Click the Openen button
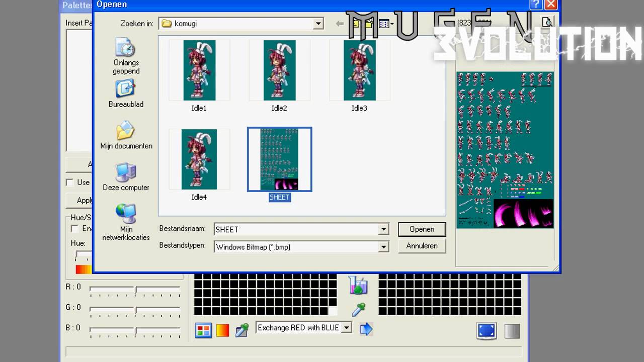Viewport: 644px width, 362px height. click(422, 229)
